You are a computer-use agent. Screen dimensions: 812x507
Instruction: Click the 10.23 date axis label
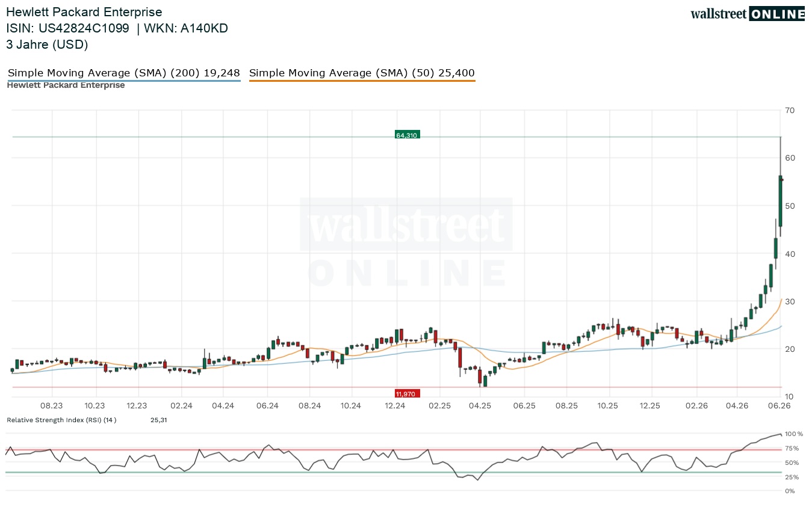tap(95, 406)
